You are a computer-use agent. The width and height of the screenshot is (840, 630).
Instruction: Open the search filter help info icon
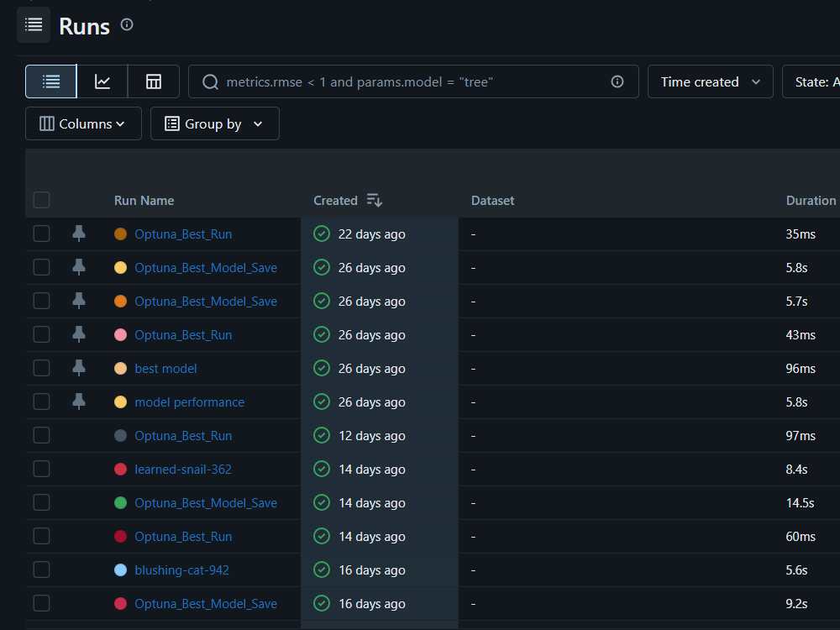click(617, 81)
